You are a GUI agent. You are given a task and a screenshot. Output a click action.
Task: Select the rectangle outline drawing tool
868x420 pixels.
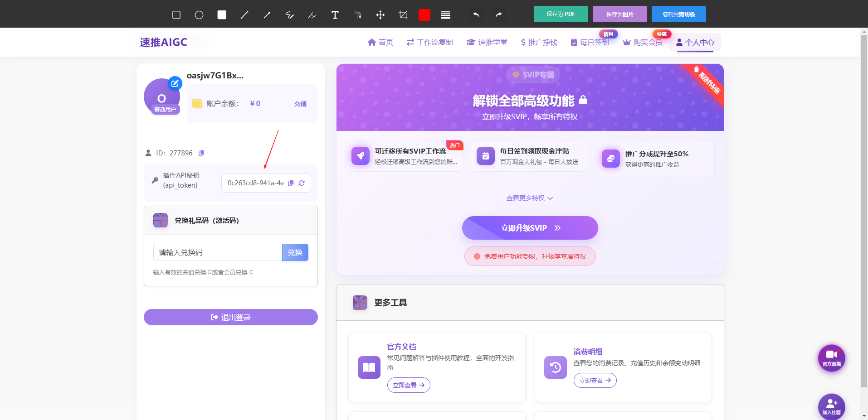pyautogui.click(x=176, y=15)
